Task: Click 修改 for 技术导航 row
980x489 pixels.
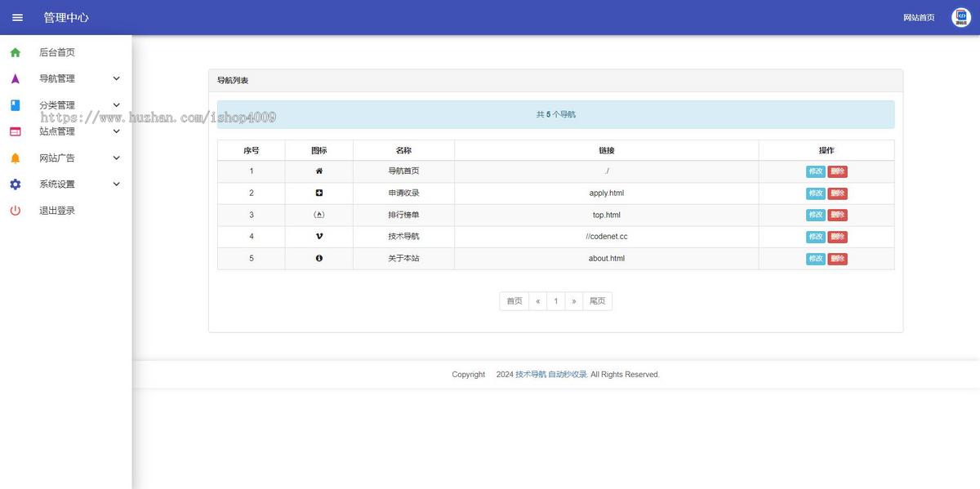Action: [x=816, y=237]
